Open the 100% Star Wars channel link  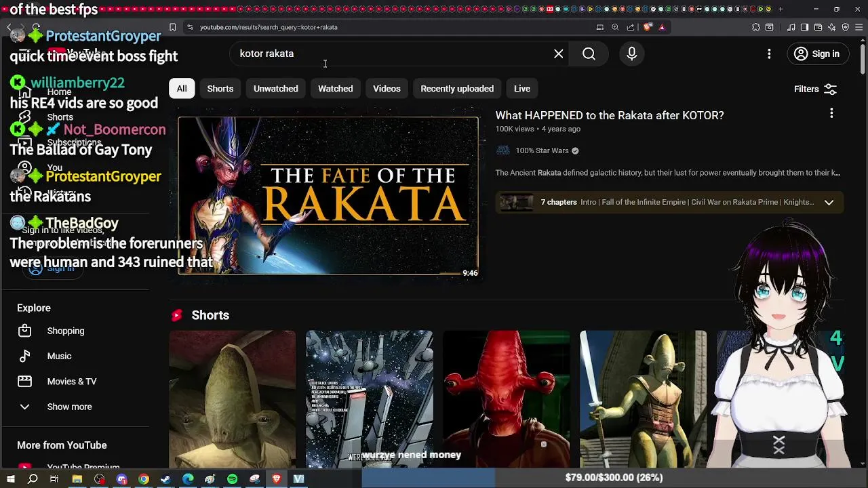click(x=542, y=150)
